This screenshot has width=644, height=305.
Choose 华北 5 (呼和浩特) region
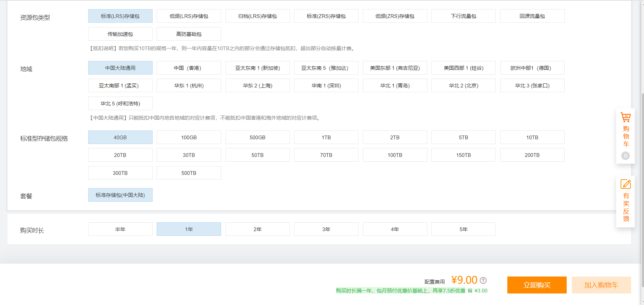coord(120,103)
